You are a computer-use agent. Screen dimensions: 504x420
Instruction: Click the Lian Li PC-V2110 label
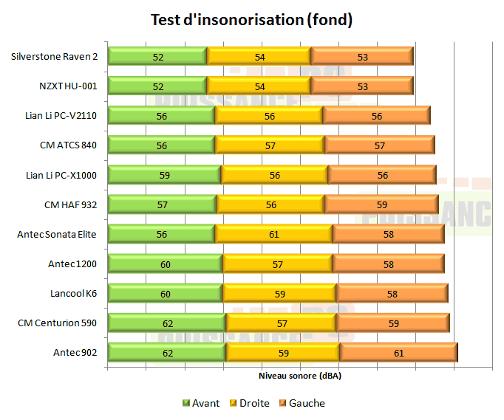61,115
